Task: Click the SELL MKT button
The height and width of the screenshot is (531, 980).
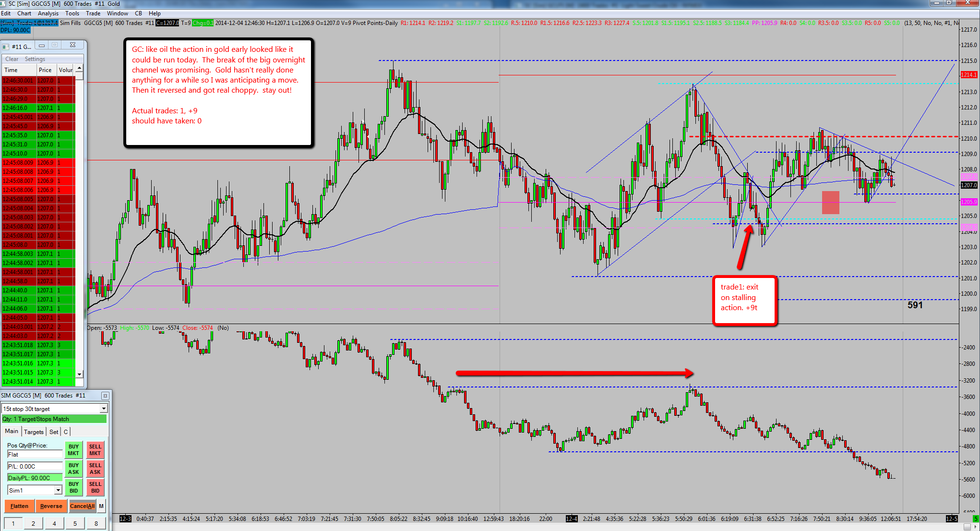Action: point(95,450)
